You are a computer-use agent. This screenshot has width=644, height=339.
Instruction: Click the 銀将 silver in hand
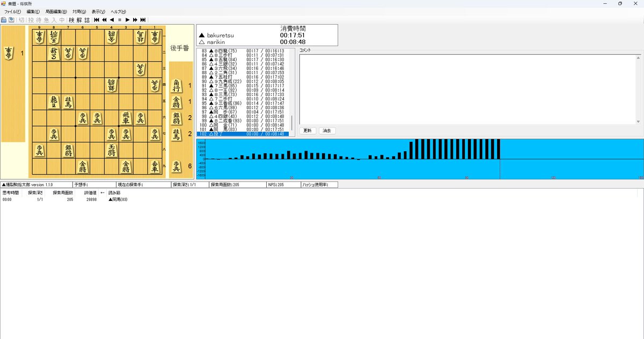tap(177, 118)
